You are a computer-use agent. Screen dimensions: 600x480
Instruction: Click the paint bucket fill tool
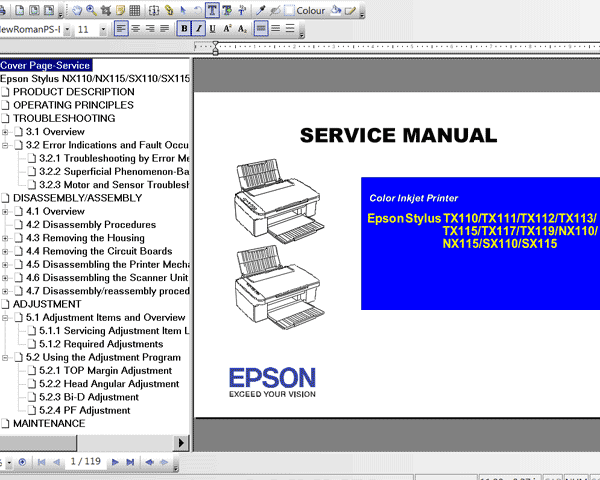(x=336, y=10)
